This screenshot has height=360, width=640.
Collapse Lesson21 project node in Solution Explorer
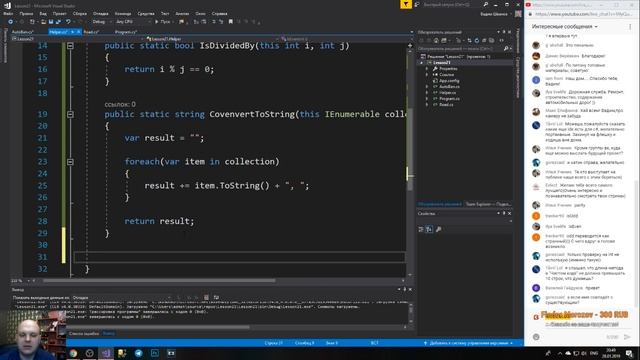[x=422, y=63]
